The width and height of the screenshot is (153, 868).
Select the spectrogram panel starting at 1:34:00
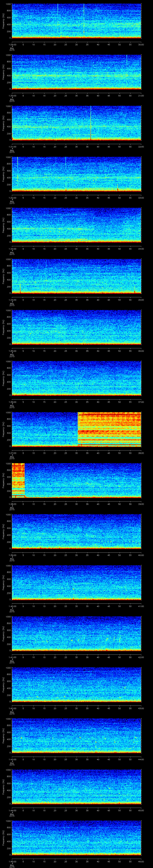click(x=76, y=276)
